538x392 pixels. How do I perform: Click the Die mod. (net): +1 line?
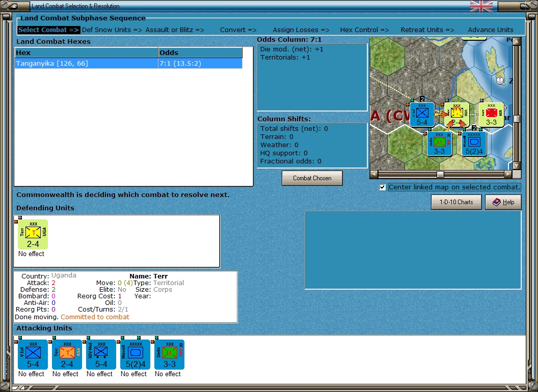point(291,49)
